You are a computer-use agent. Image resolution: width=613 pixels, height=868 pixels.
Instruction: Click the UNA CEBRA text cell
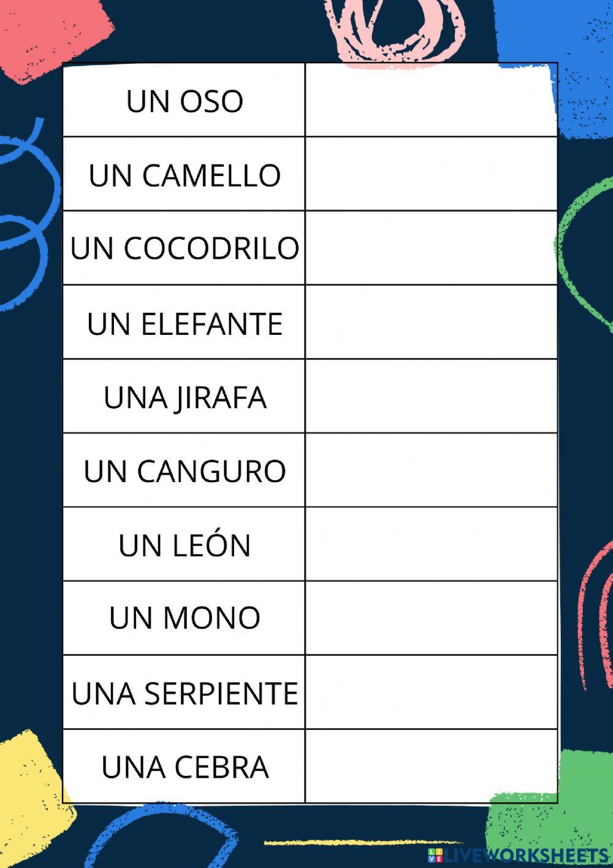(x=185, y=767)
